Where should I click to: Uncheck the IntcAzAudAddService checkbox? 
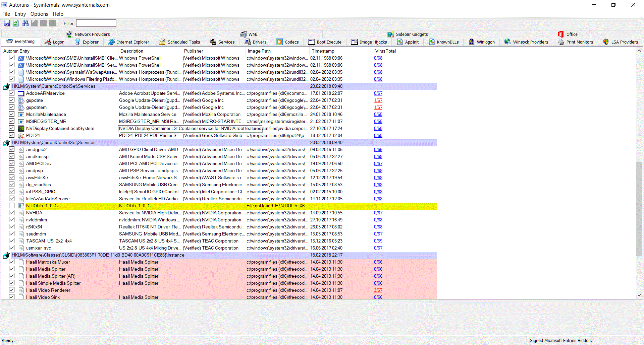pyautogui.click(x=12, y=198)
